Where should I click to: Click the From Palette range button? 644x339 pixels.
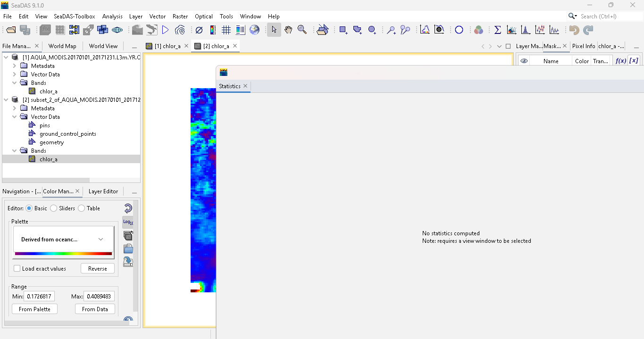34,309
